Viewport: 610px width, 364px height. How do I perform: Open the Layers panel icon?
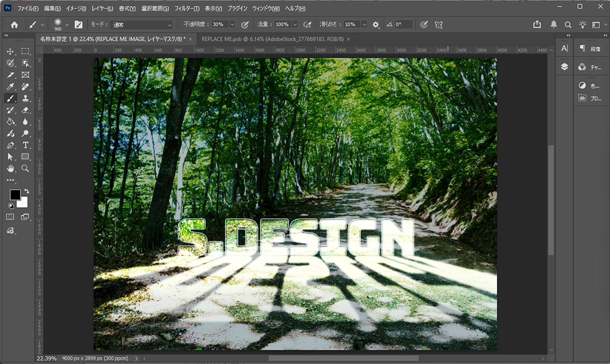tap(564, 67)
